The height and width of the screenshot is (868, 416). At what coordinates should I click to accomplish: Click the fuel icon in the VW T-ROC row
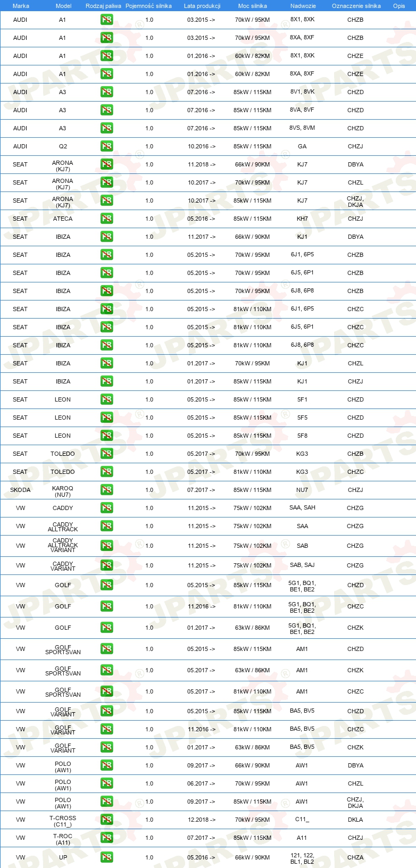pyautogui.click(x=106, y=838)
